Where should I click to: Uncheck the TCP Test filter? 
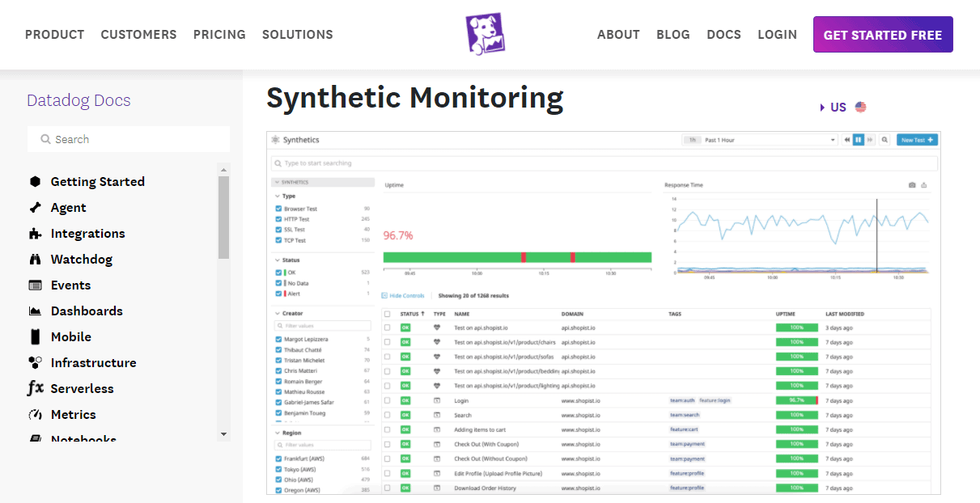tap(279, 240)
